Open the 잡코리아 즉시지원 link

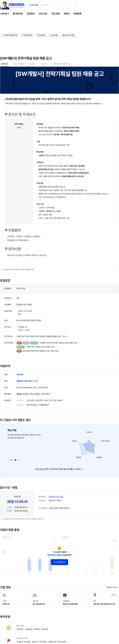pos(56,496)
